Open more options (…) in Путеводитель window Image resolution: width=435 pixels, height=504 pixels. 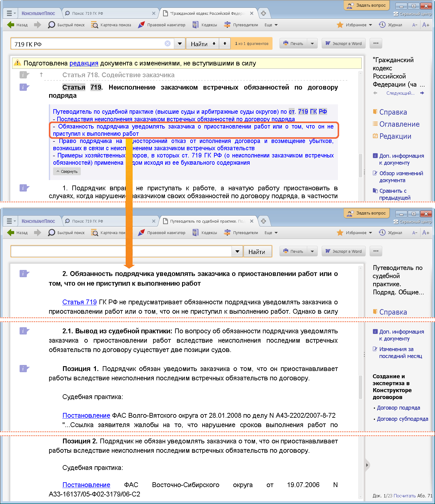[376, 251]
